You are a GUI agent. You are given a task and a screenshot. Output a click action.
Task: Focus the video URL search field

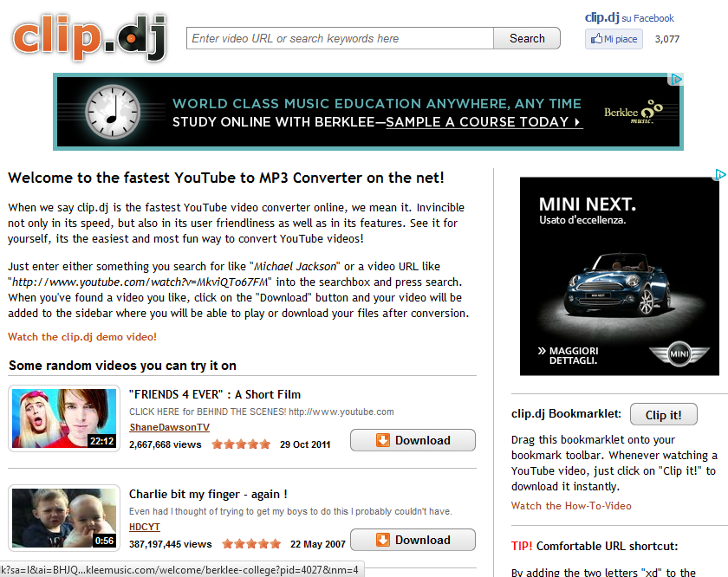click(340, 38)
